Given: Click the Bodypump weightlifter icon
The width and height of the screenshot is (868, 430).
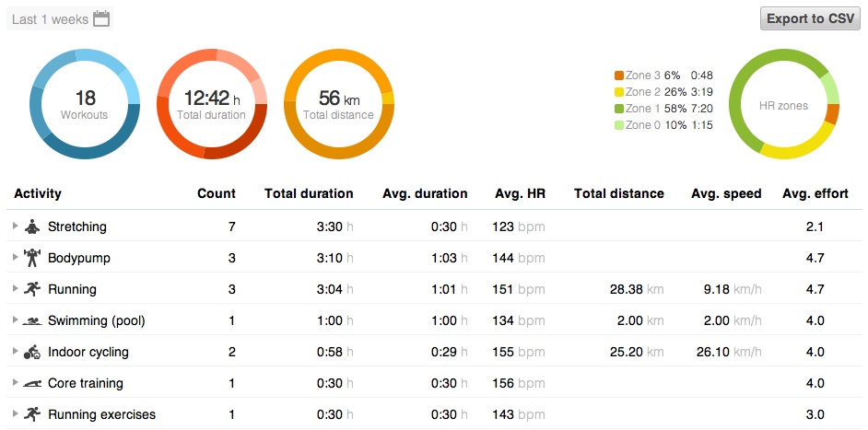Looking at the screenshot, I should click(32, 258).
